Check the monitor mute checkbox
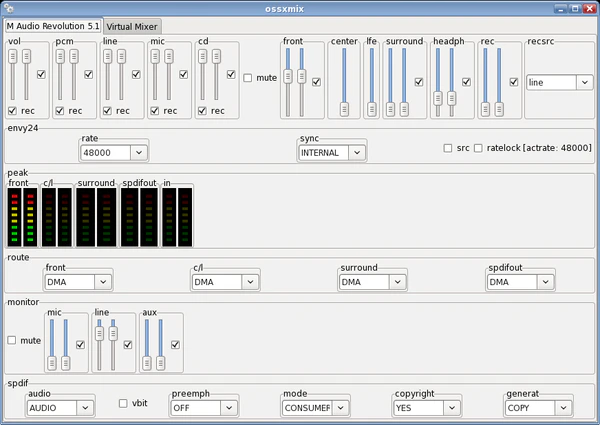This screenshot has width=600, height=425. coord(12,340)
